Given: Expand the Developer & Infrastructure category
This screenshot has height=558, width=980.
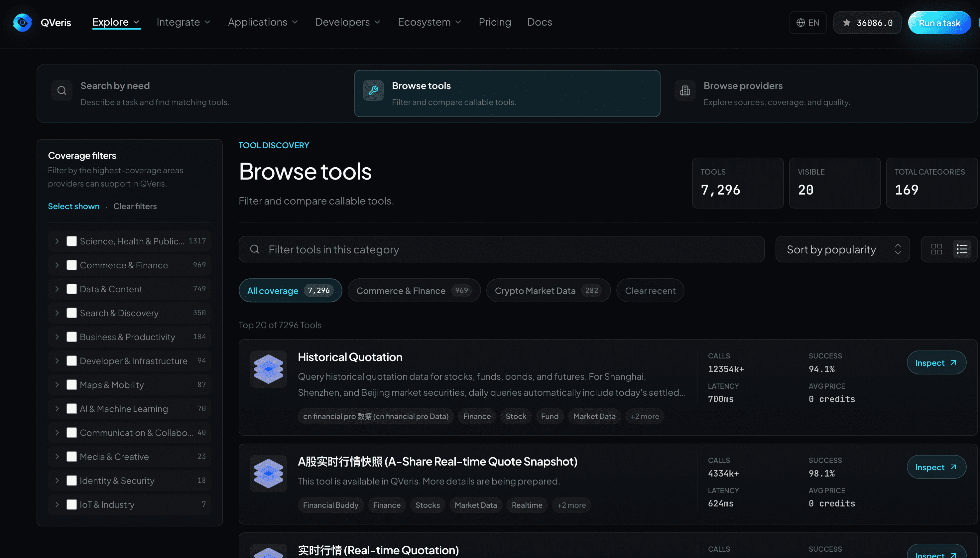Looking at the screenshot, I should 57,361.
